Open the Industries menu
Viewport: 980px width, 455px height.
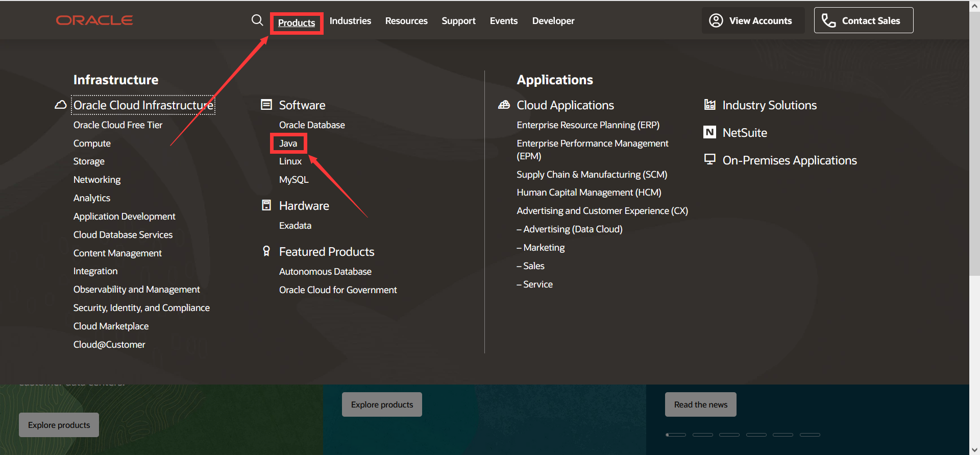[350, 21]
